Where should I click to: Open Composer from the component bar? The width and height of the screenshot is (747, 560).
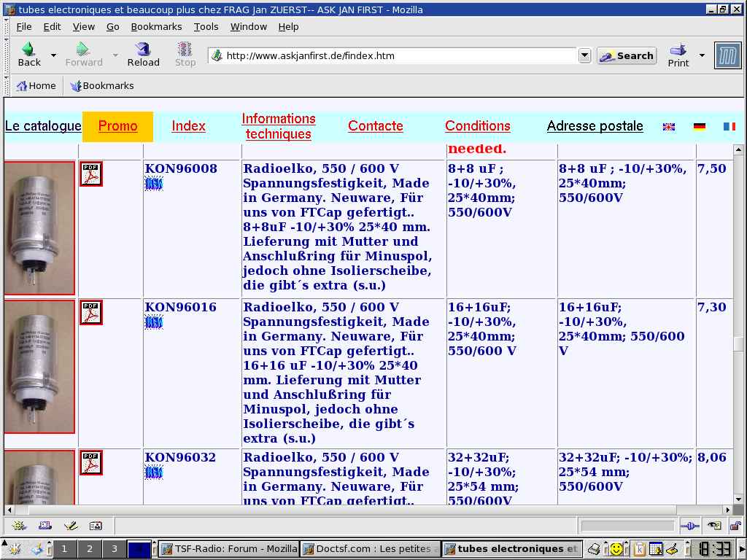[x=71, y=526]
